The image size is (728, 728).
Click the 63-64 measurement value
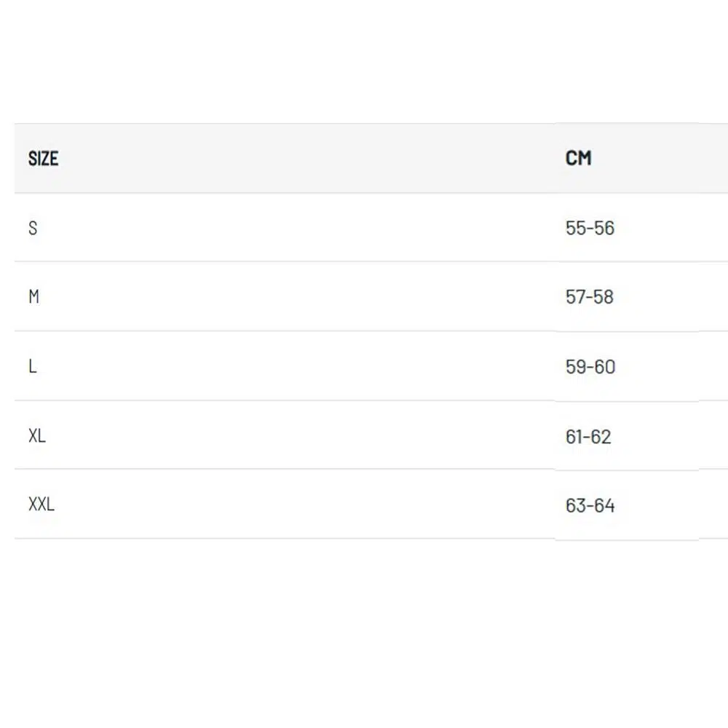click(x=590, y=505)
